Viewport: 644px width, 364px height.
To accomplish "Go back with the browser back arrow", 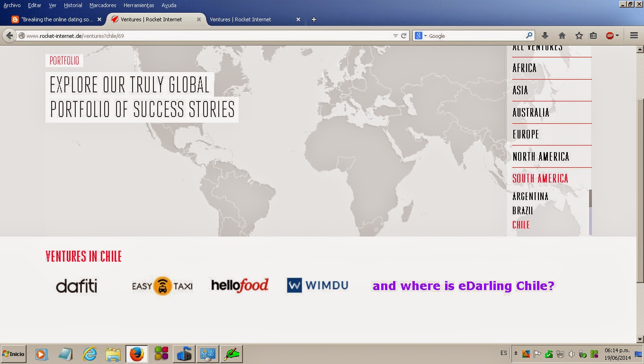I will (9, 36).
